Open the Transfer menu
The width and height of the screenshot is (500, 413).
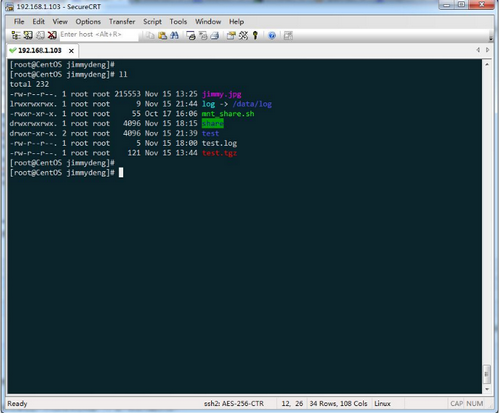122,22
